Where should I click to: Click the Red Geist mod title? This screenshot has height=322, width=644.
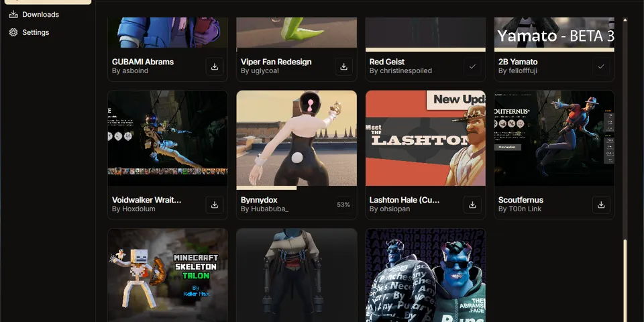(387, 62)
